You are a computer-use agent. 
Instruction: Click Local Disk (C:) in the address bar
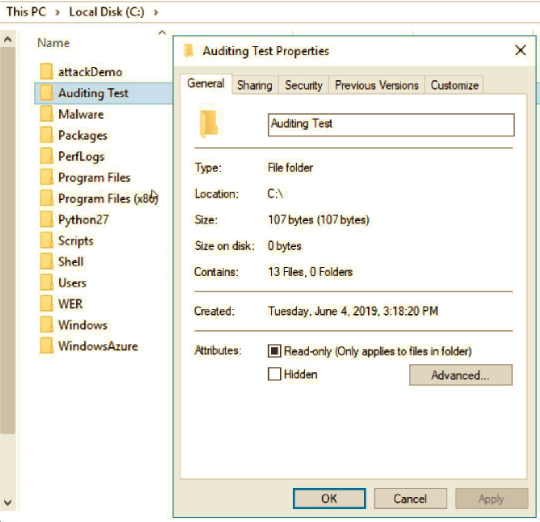click(x=107, y=12)
